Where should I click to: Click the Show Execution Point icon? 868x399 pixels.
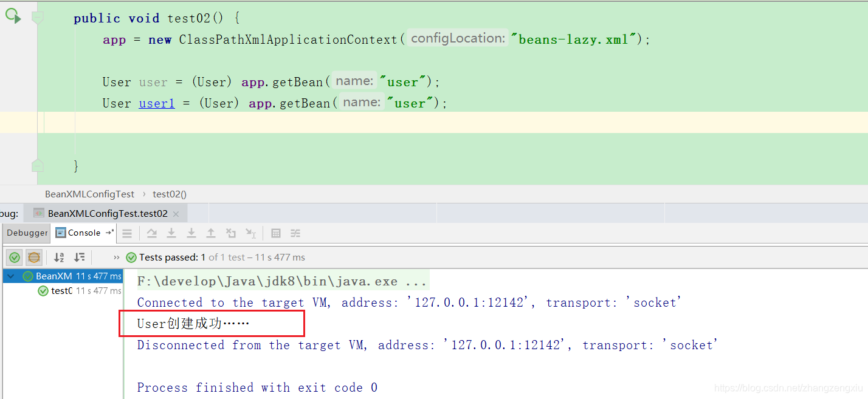(127, 233)
